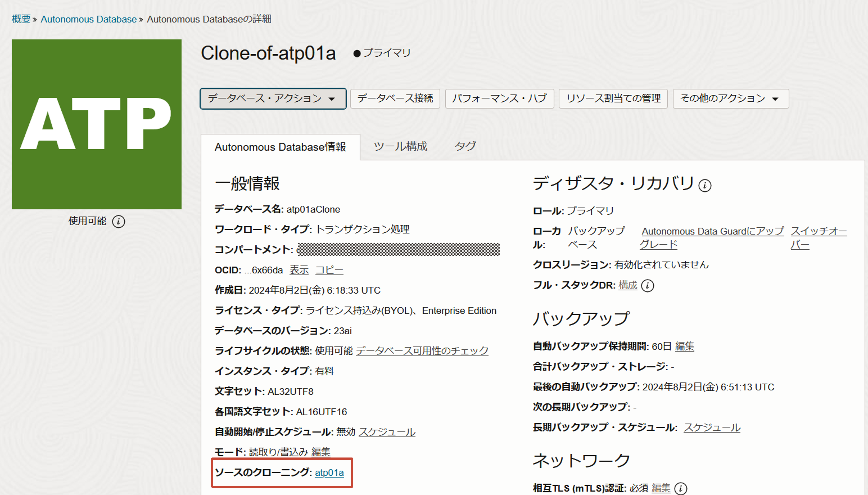
Task: Click the info icon beside 相互TLS (mTLS)認証
Action: [x=680, y=488]
